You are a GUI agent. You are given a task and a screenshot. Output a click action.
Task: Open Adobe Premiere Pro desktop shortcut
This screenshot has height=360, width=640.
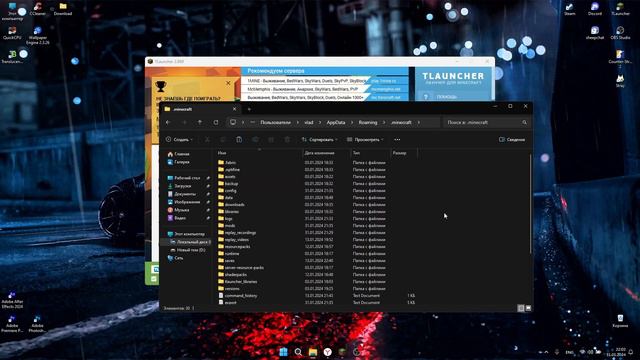click(12, 324)
